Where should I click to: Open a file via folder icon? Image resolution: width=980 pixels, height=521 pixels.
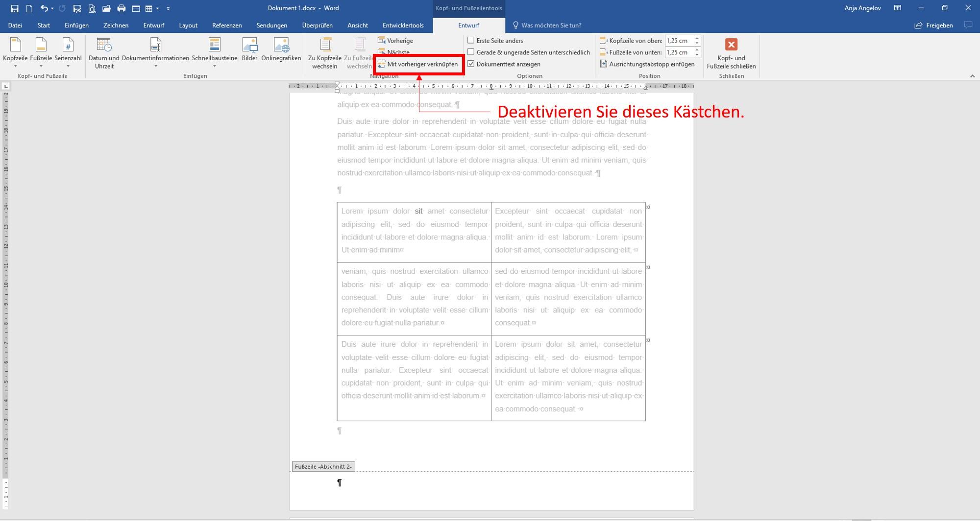[106, 8]
